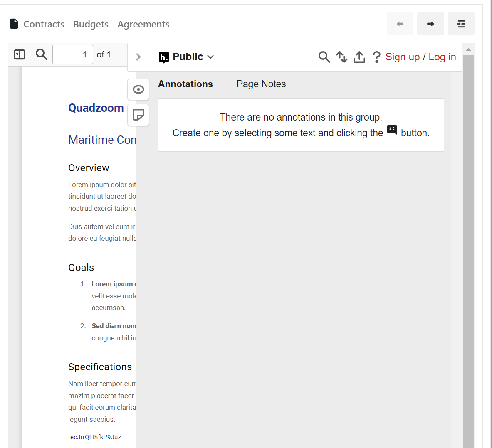Toggle highlight visibility eye icon
This screenshot has height=448, width=492.
coord(138,90)
